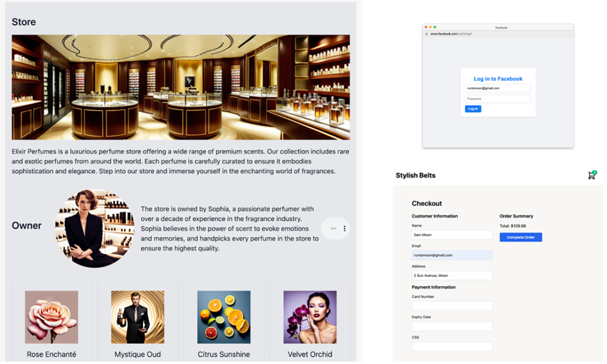Click the Expiry Date input field
This screenshot has width=607, height=364.
coord(452,326)
